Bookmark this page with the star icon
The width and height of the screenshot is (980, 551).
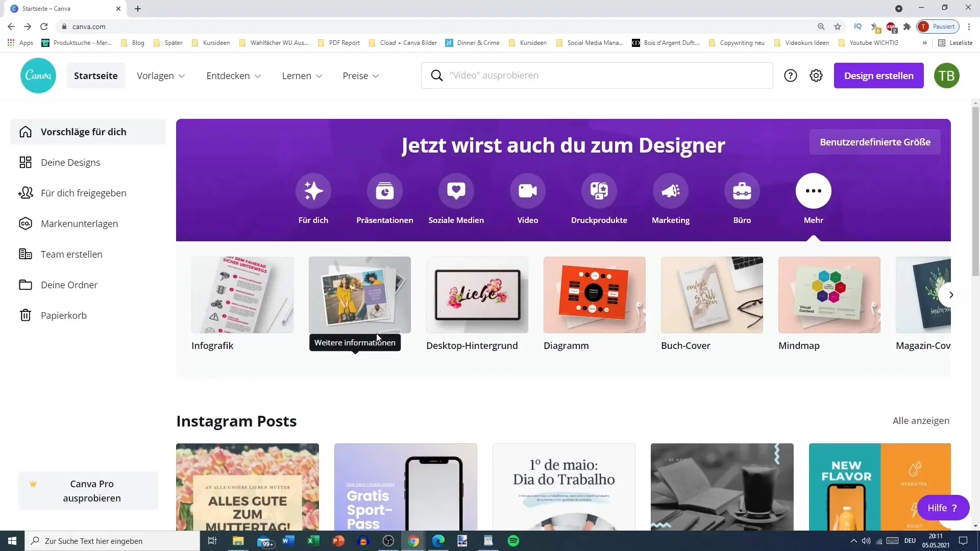pos(838,27)
